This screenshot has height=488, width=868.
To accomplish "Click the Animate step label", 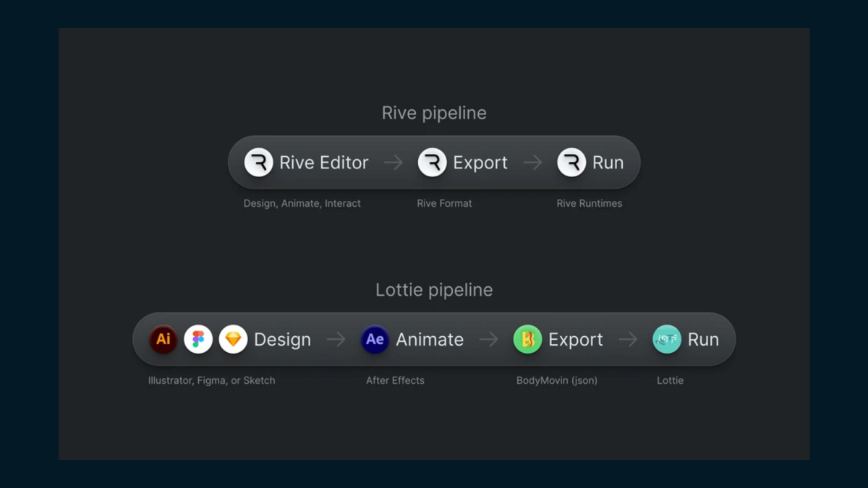I will tap(430, 339).
